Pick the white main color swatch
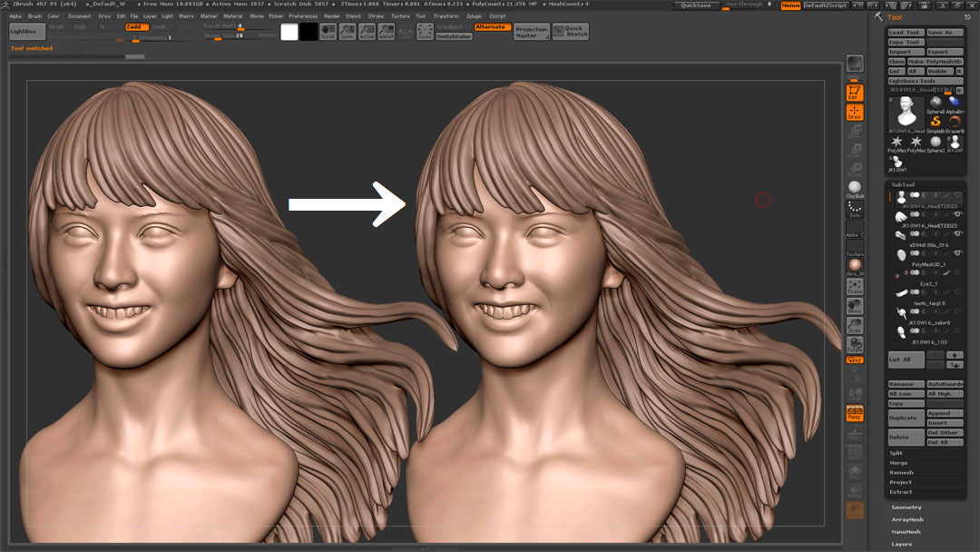Viewport: 980px width, 552px height. click(289, 32)
